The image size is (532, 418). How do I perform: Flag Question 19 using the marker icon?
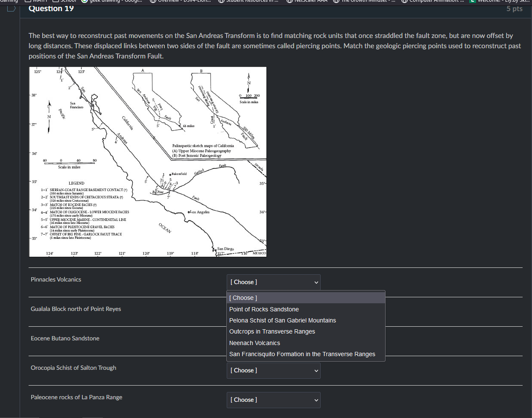11,9
